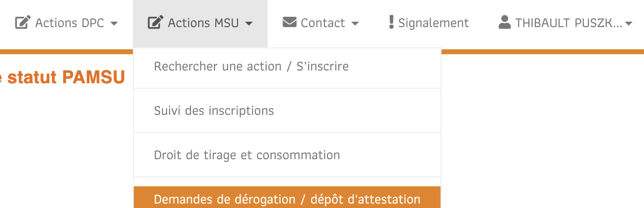Image resolution: width=644 pixels, height=208 pixels.
Task: Click the exclamation mark icon for Signalement
Action: (391, 22)
